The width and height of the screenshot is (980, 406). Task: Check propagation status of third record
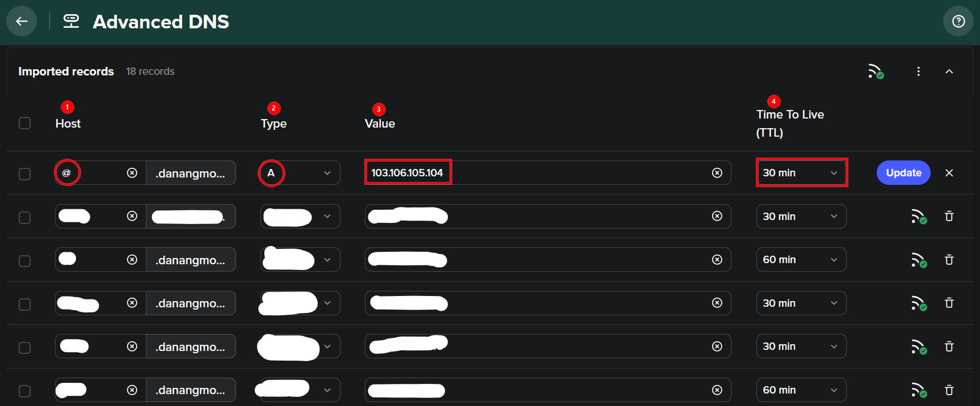point(919,260)
